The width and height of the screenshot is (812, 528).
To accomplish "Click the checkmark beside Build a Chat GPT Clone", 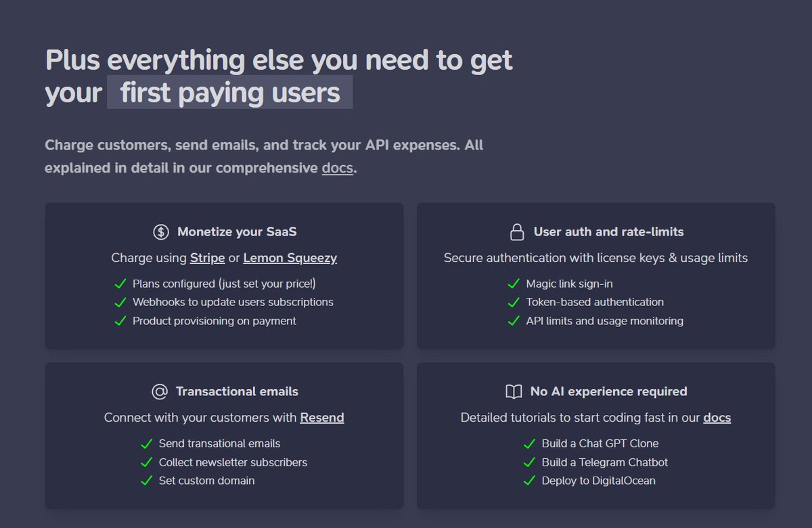I will (x=529, y=443).
